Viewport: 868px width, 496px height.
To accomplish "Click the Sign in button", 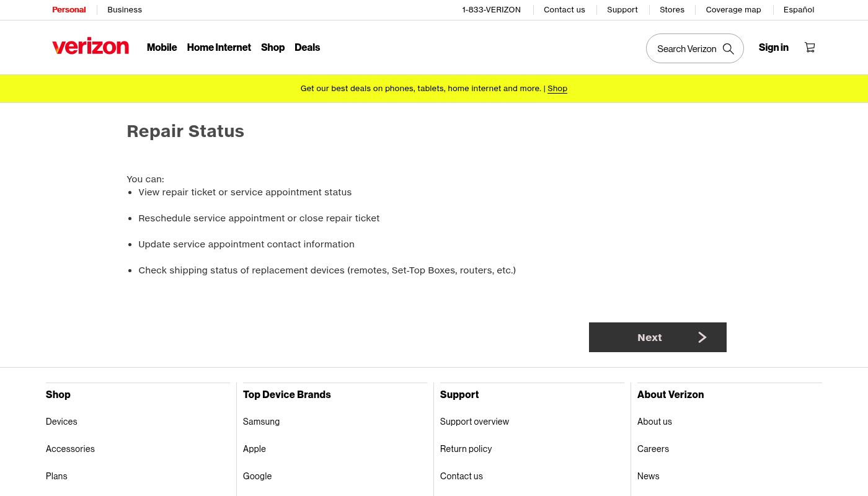I will tap(773, 48).
